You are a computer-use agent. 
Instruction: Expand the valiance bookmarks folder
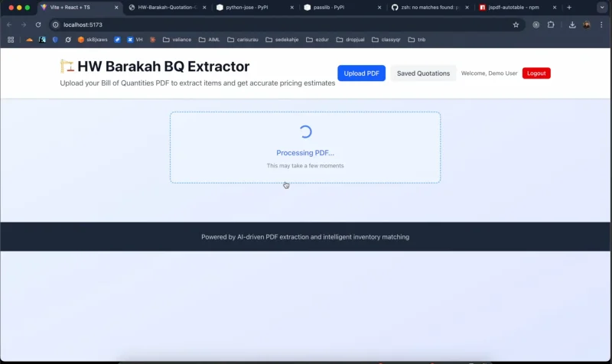(176, 40)
